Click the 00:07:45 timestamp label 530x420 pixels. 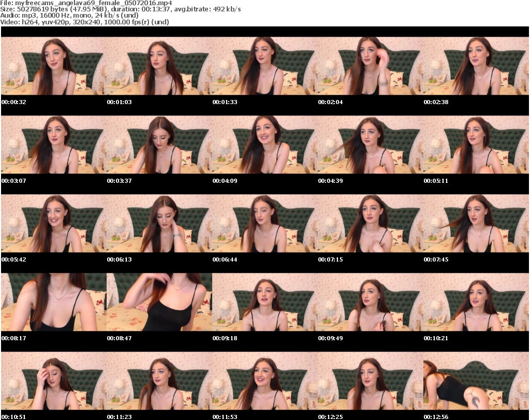click(x=436, y=259)
